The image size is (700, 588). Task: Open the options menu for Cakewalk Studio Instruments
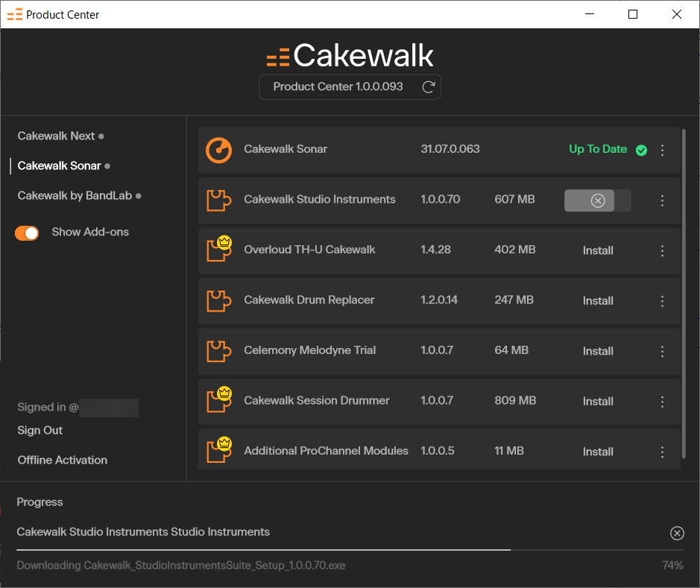[663, 200]
